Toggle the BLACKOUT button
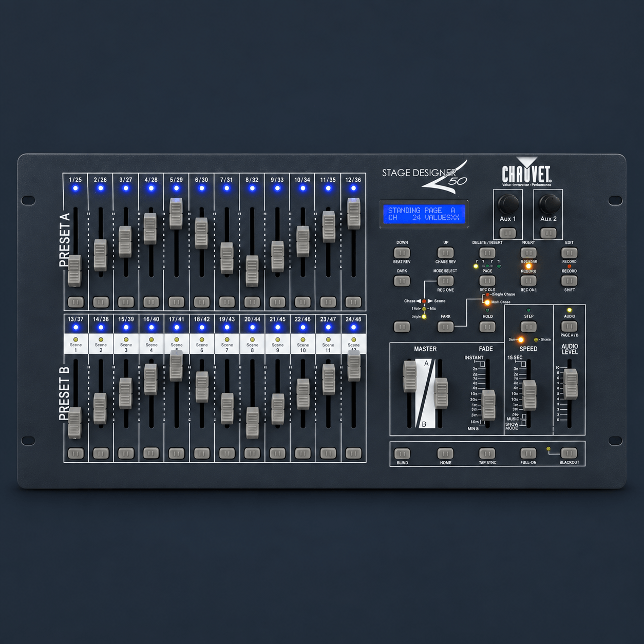The height and width of the screenshot is (644, 644). [569, 453]
